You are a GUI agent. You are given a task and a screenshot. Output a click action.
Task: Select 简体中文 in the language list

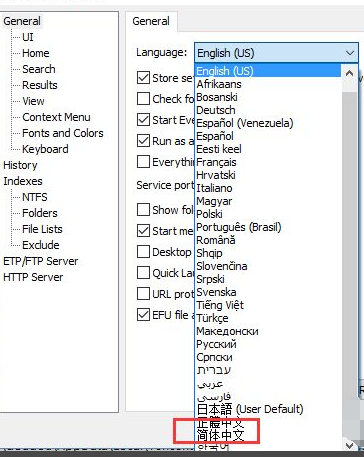click(x=220, y=435)
